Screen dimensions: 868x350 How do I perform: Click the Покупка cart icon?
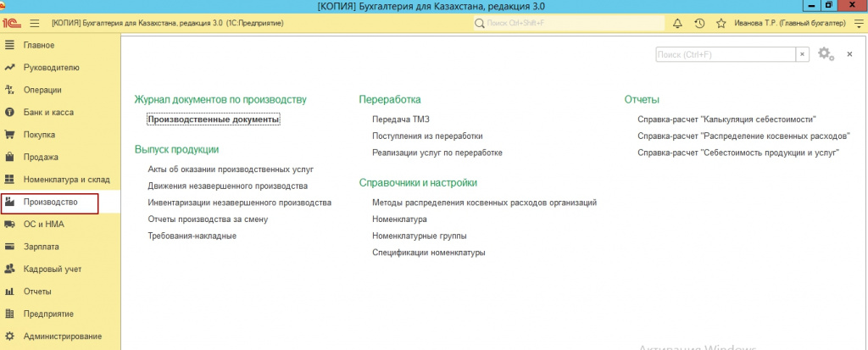click(x=9, y=135)
